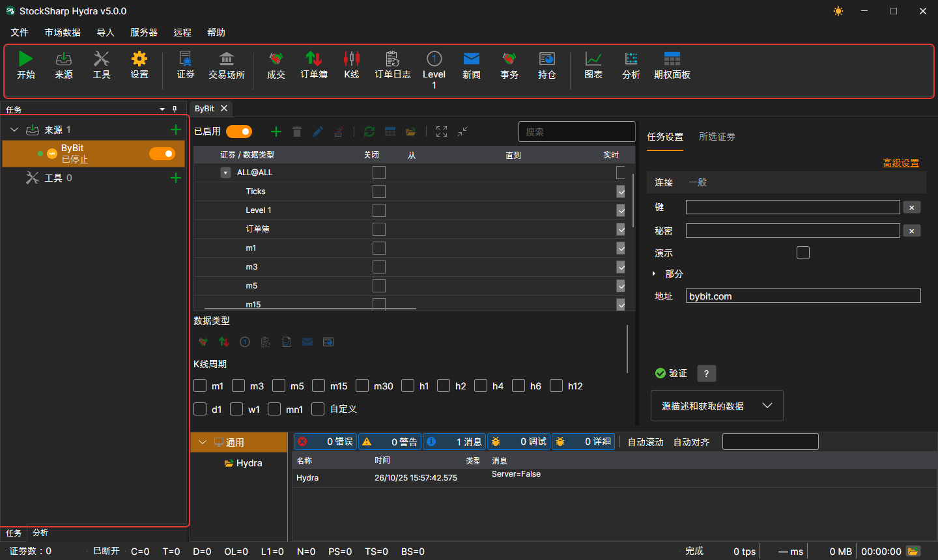The width and height of the screenshot is (938, 560).
Task: Toggle the light theme sun icon
Action: (x=838, y=11)
